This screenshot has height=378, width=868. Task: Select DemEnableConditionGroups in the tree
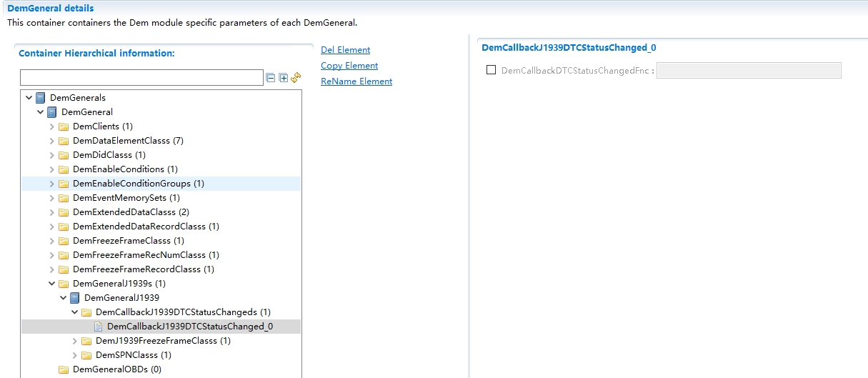tap(131, 184)
